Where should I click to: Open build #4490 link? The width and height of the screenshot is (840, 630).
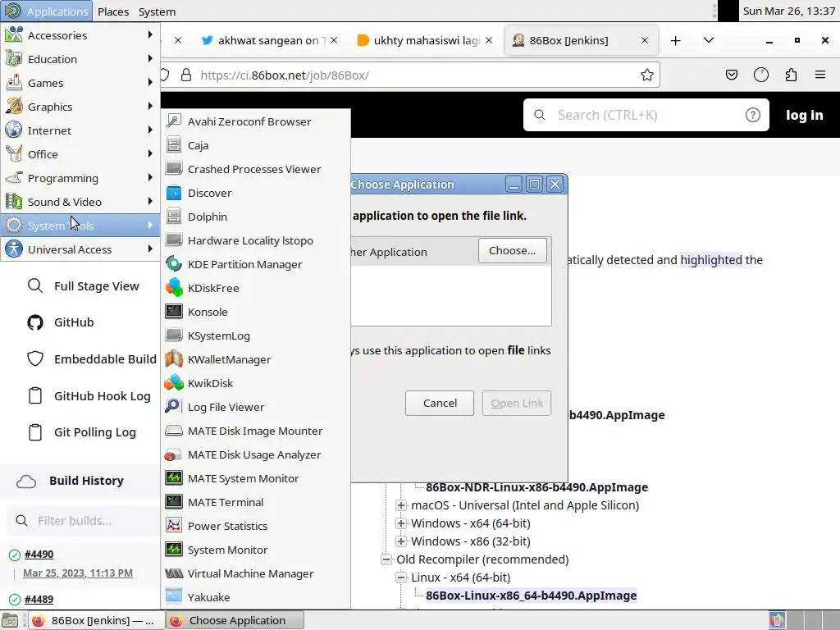point(39,555)
